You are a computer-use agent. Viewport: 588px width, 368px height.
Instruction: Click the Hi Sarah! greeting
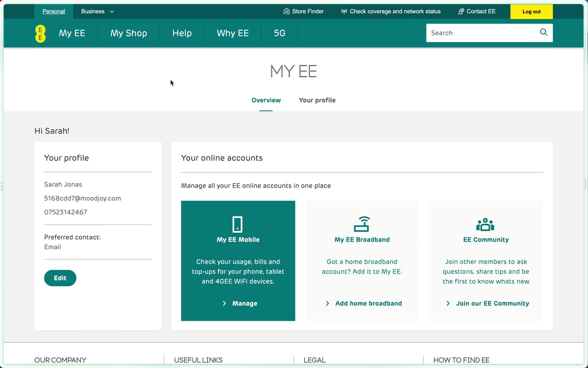(52, 131)
